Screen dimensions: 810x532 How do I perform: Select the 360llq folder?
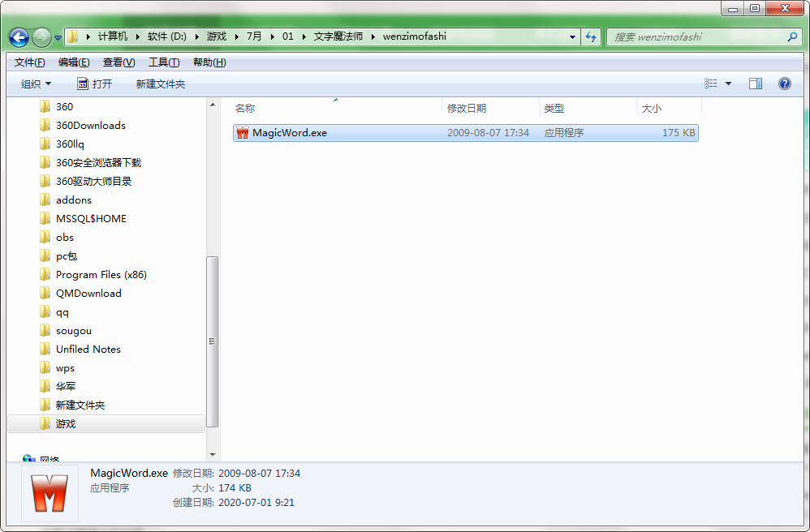pos(70,144)
